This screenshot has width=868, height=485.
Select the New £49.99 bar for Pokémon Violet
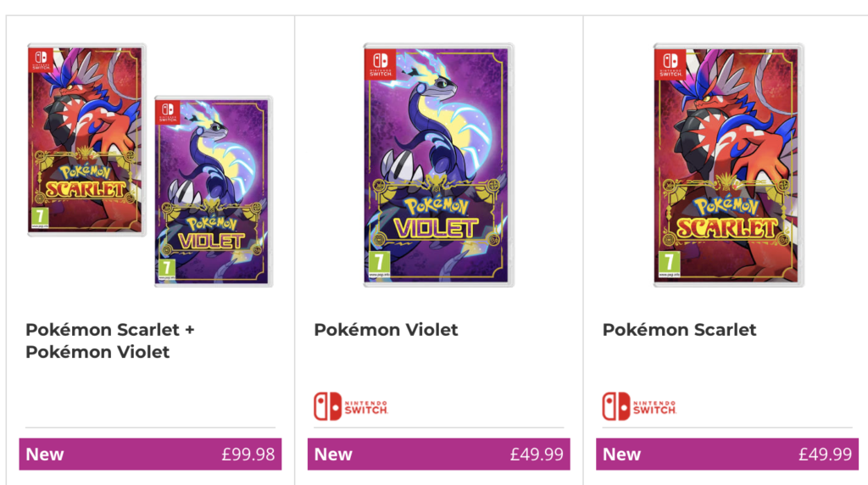[x=438, y=454]
